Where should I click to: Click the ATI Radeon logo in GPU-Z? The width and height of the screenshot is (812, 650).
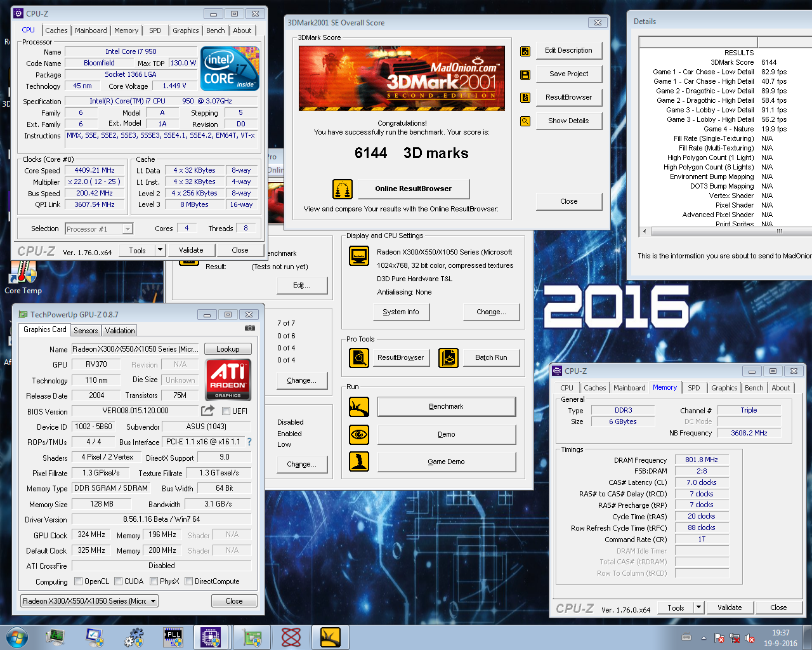(x=228, y=380)
